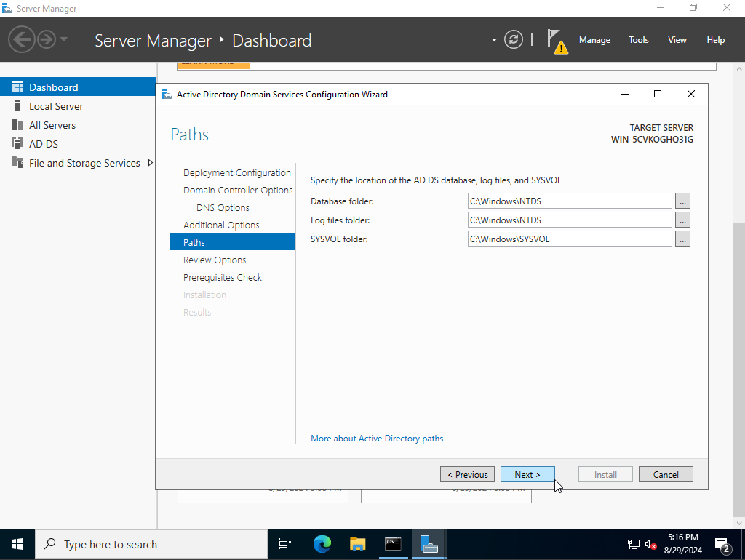This screenshot has width=745, height=560.
Task: Open Task View from the taskbar
Action: 285,544
